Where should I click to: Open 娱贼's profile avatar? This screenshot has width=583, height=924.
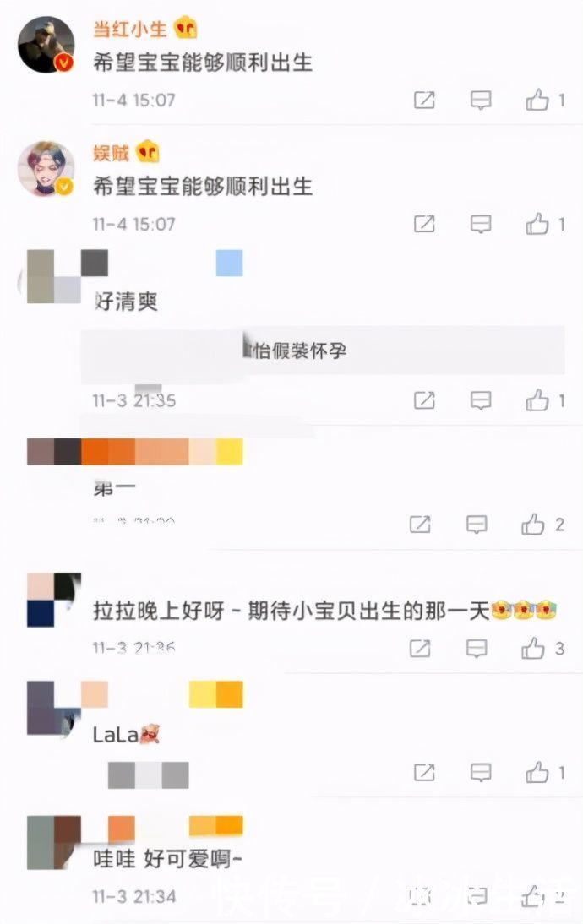pyautogui.click(x=46, y=169)
